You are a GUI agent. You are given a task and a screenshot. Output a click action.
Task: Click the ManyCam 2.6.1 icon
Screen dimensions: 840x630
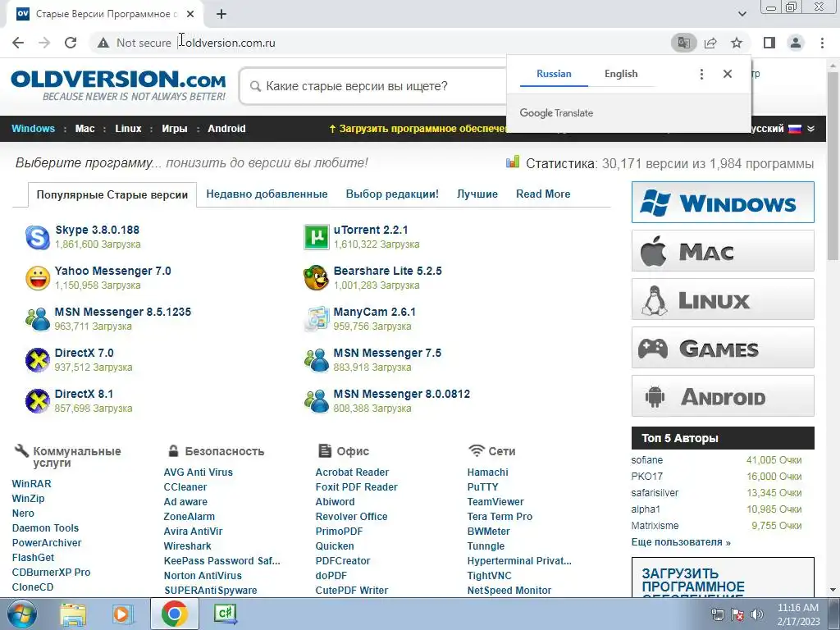pos(316,319)
